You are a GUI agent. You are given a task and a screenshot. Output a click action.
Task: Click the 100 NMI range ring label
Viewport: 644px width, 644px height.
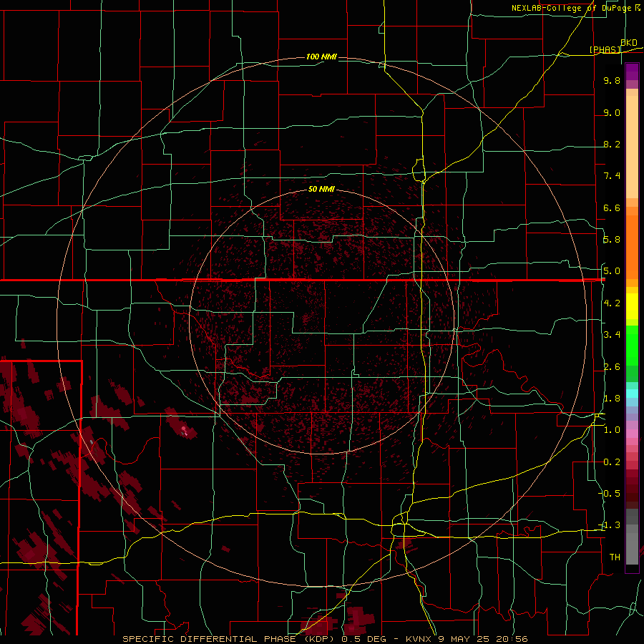coord(321,57)
